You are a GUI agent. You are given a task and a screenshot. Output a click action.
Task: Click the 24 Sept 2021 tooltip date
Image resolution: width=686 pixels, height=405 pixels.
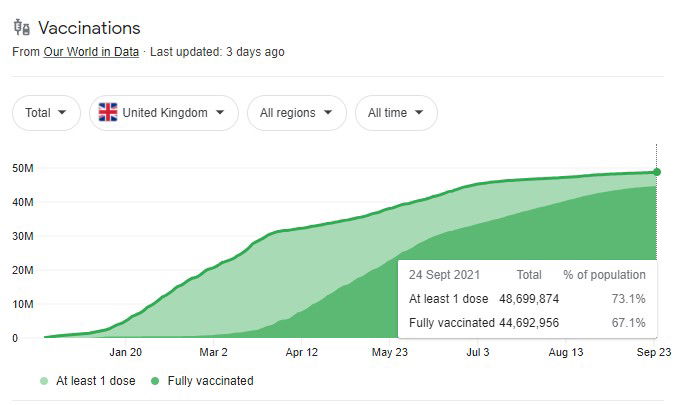click(x=444, y=275)
